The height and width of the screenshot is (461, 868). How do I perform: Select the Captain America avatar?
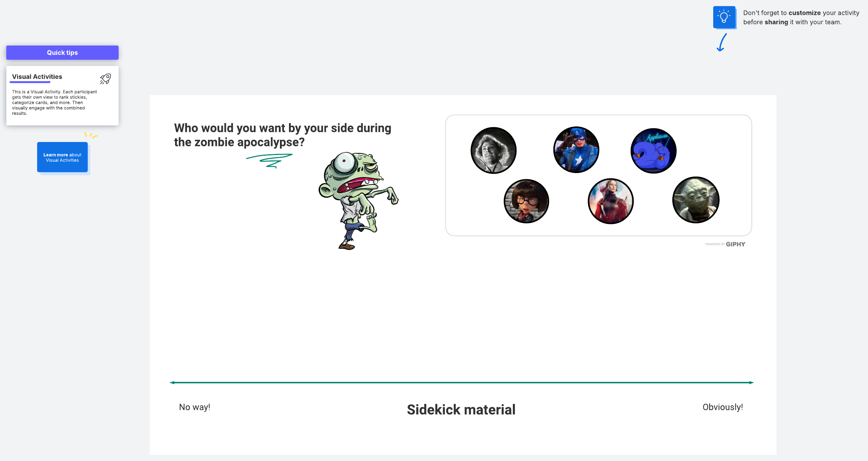pos(576,150)
